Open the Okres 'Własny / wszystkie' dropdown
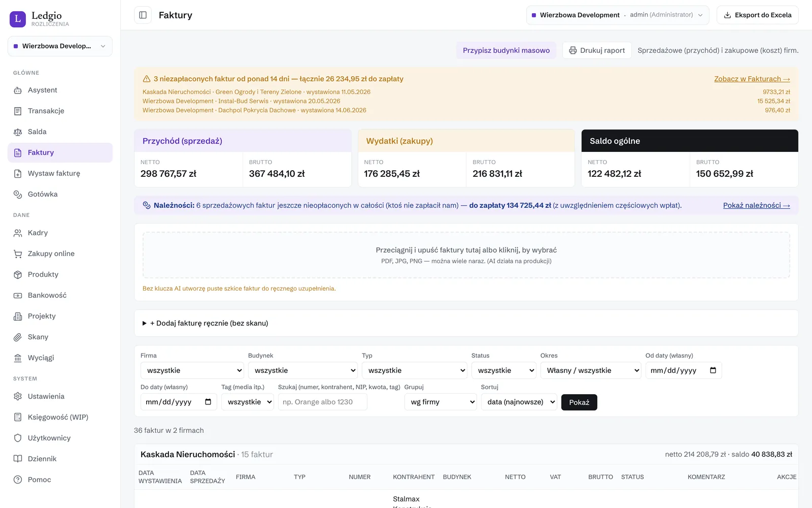Viewport: 812px width, 508px height. [591, 370]
